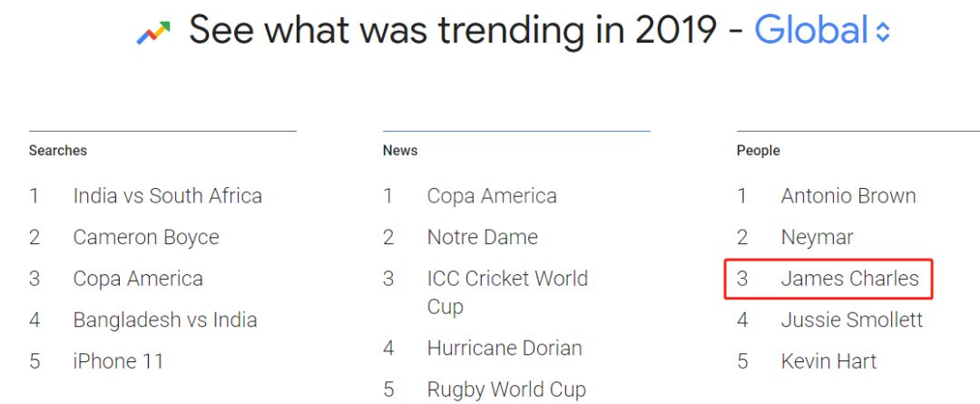Open Kevin Hart trending entry
Screen dimensions: 980x404
coord(828,361)
